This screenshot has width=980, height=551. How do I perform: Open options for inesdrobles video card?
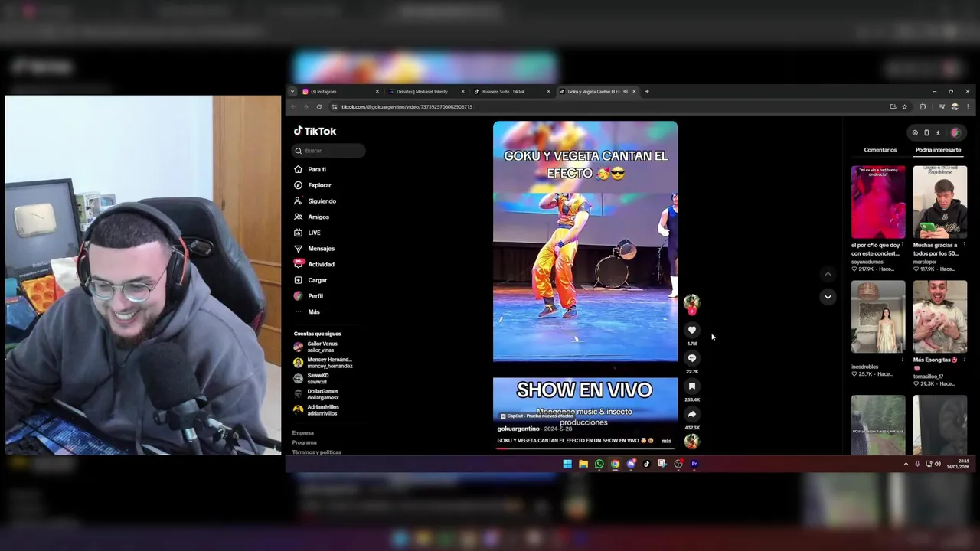pyautogui.click(x=902, y=360)
